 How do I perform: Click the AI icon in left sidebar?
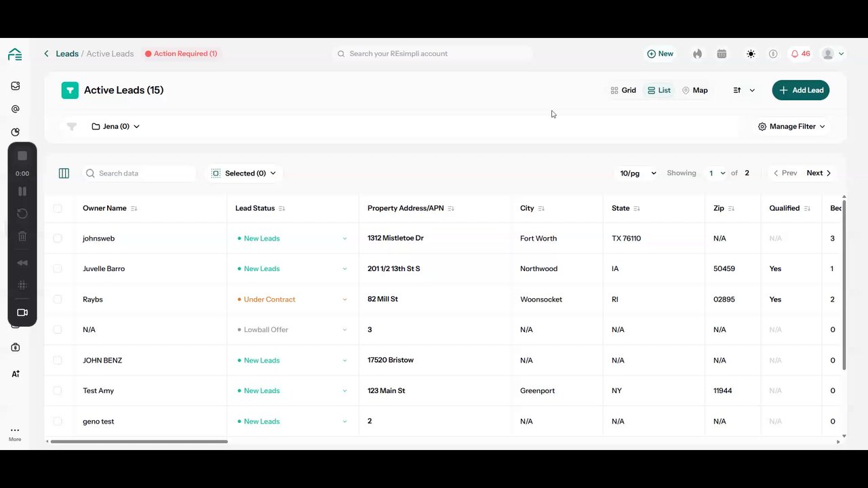pyautogui.click(x=16, y=373)
